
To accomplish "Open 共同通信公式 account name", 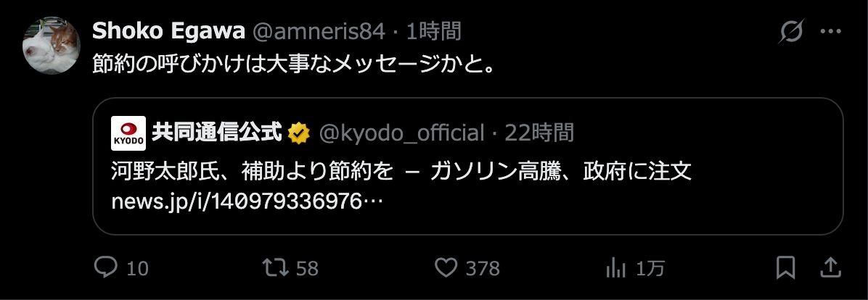I will pos(217,133).
